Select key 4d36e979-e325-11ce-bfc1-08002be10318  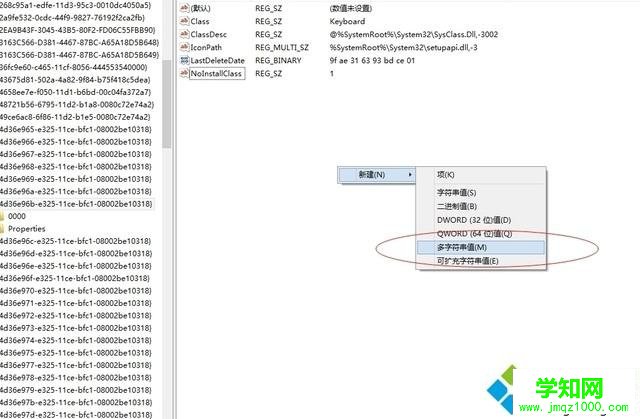[x=76, y=390]
